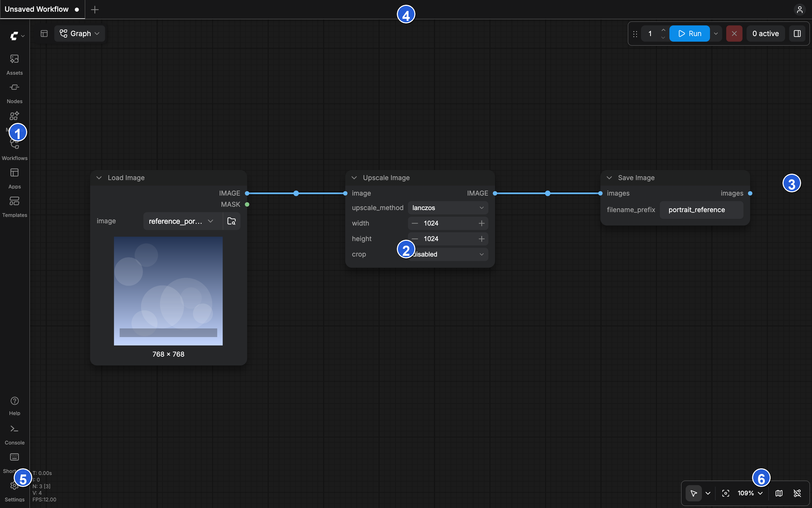Toggle the minimap
The image size is (812, 508).
(779, 493)
